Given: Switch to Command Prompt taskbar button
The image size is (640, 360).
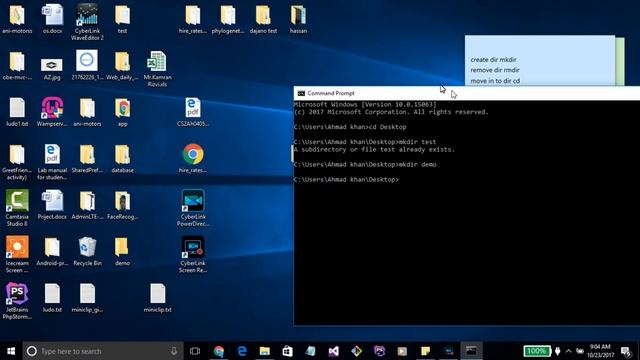Looking at the screenshot, I should (471, 351).
